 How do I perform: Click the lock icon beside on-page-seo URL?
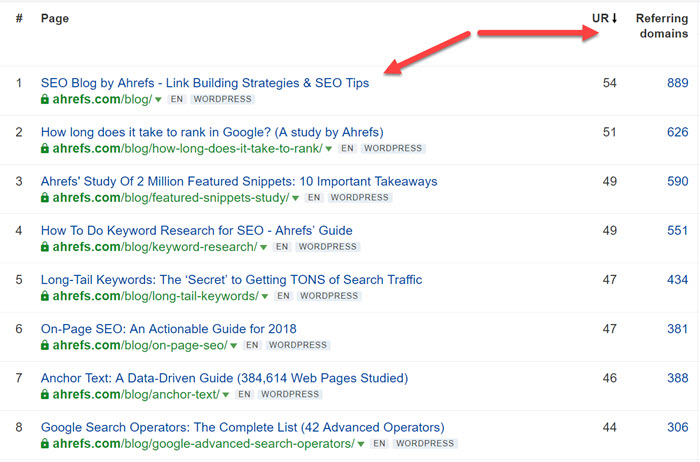tap(45, 345)
